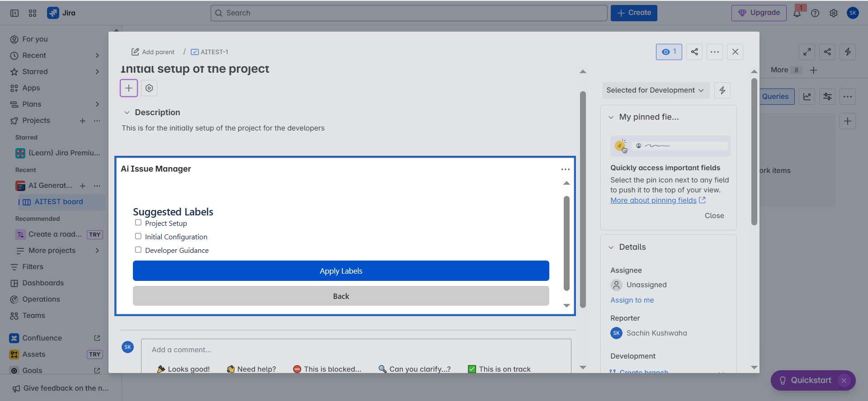The height and width of the screenshot is (401, 868).
Task: Add a board tab with plus icon
Action: click(x=813, y=70)
